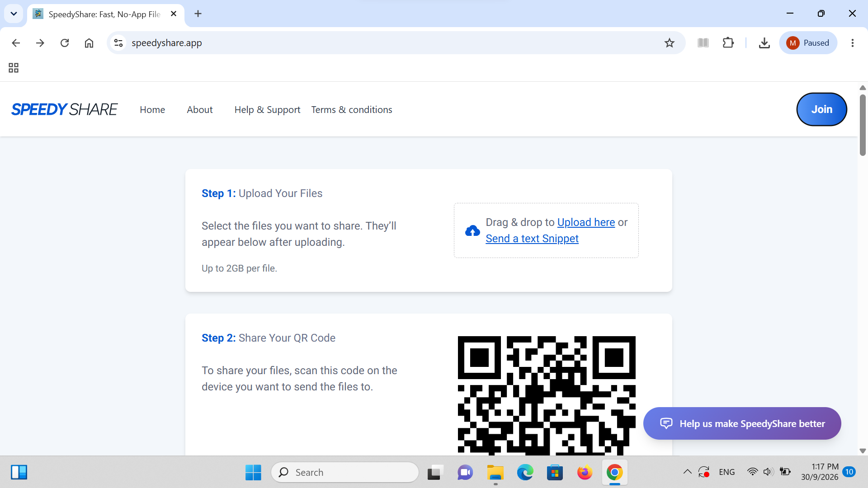Viewport: 868px width, 488px height.
Task: Open the Extensions puzzle icon
Action: 728,43
